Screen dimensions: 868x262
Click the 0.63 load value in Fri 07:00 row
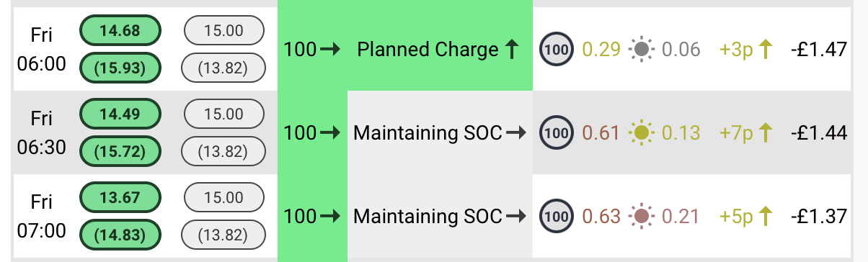point(601,215)
